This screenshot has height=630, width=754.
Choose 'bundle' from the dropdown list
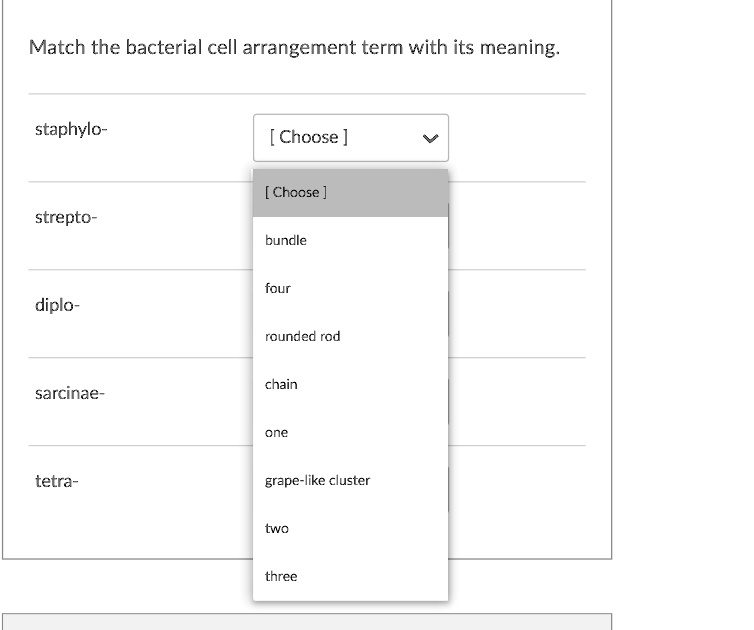click(287, 240)
